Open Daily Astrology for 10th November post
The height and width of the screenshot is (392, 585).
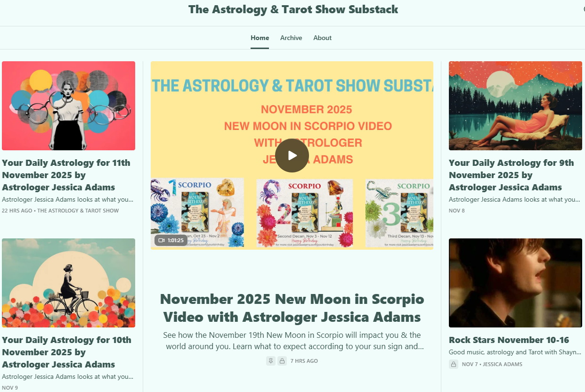(67, 352)
